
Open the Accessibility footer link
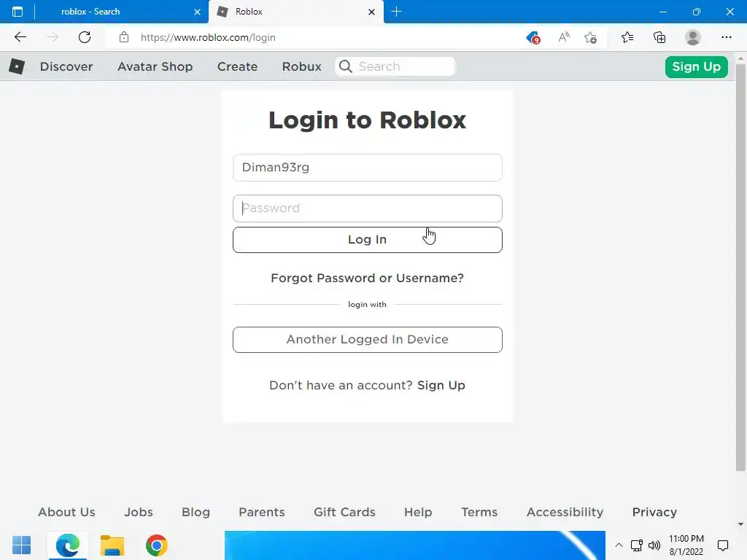coord(565,512)
